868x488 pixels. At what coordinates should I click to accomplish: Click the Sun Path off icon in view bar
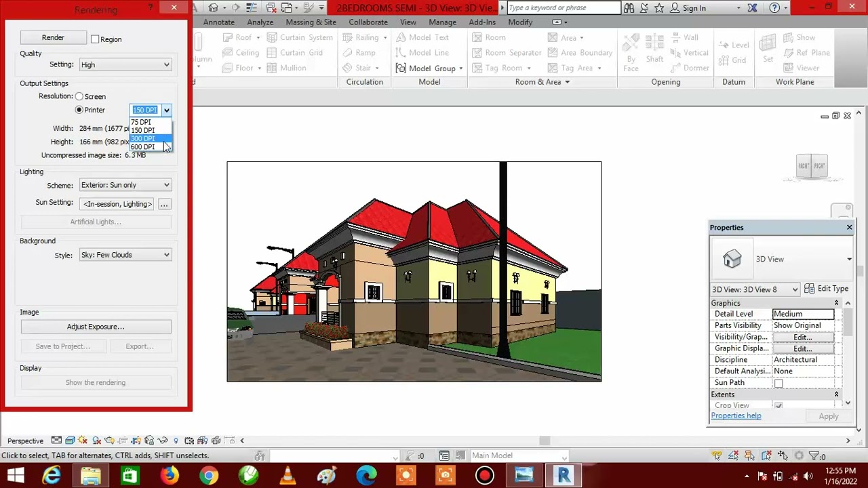(x=83, y=441)
